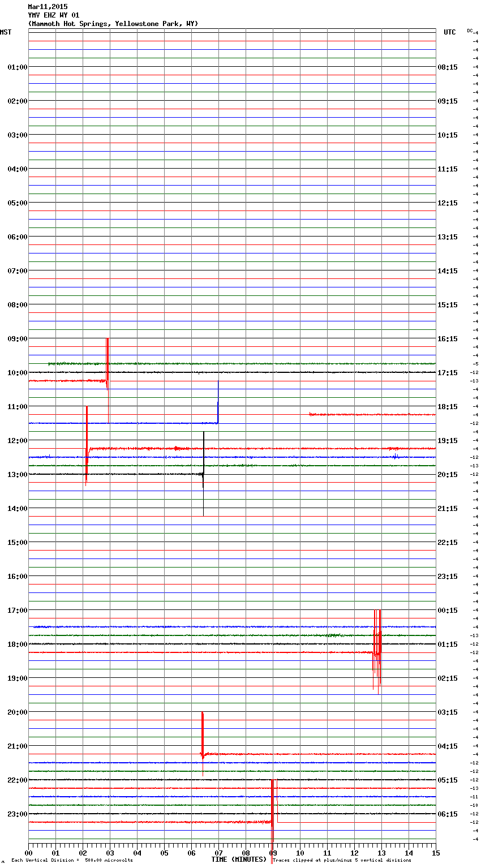Screen dimensions: 481x868
Task: Click the black spike near minute 6.4 at 13:00
Action: point(203,474)
